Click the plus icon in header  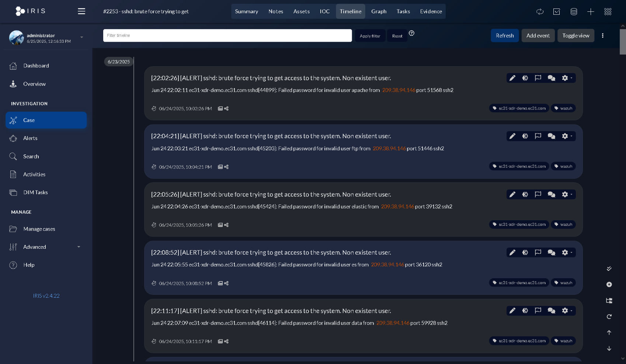coord(591,12)
